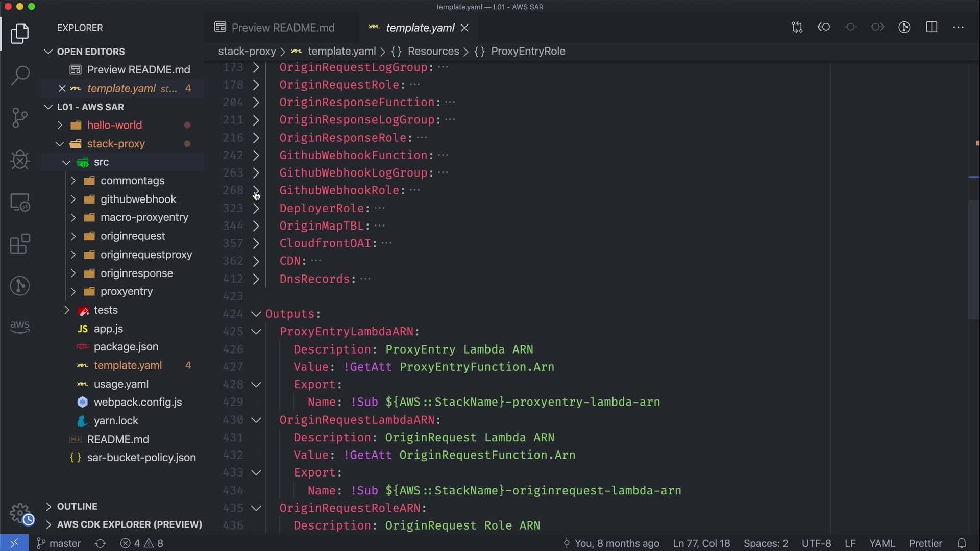Collapse the ProxyEntryLambdaARN fold arrow

[x=256, y=332]
